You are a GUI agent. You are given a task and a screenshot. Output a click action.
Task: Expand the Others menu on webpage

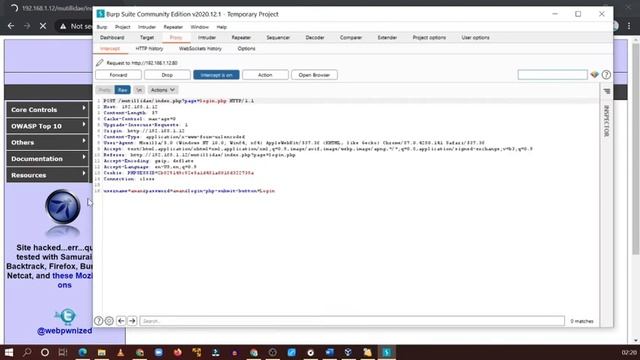point(47,142)
